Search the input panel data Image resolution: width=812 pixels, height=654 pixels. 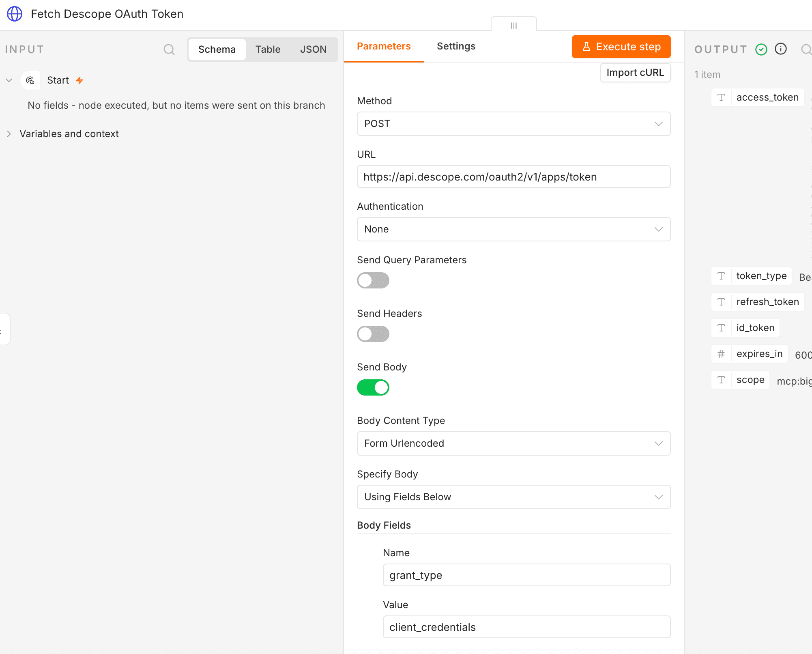[169, 49]
